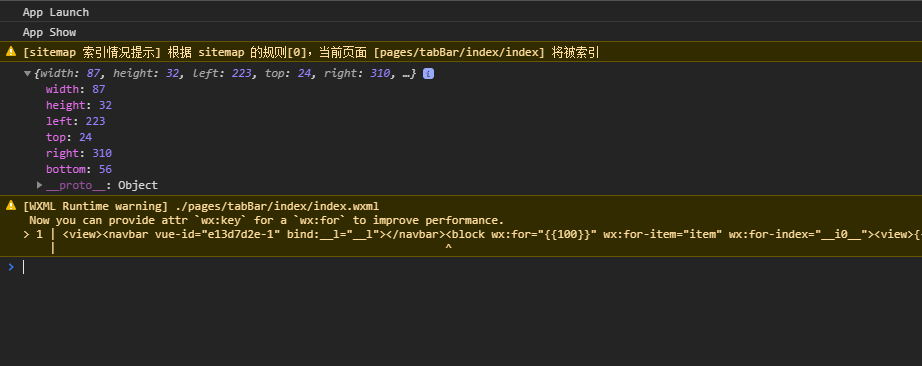The width and height of the screenshot is (922, 366).
Task: Select the 'left: 223' property row
Action: coord(75,121)
